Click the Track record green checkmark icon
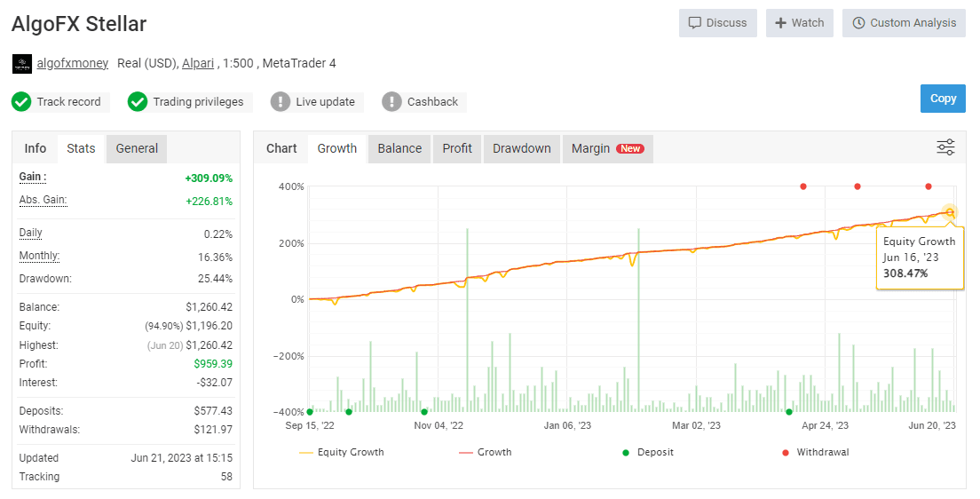980x499 pixels. click(21, 102)
